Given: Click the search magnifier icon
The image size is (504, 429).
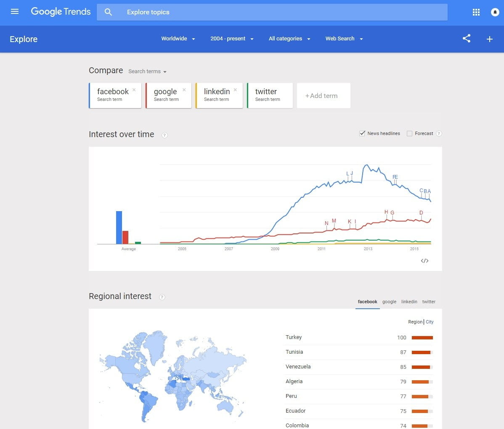Looking at the screenshot, I should coord(108,12).
